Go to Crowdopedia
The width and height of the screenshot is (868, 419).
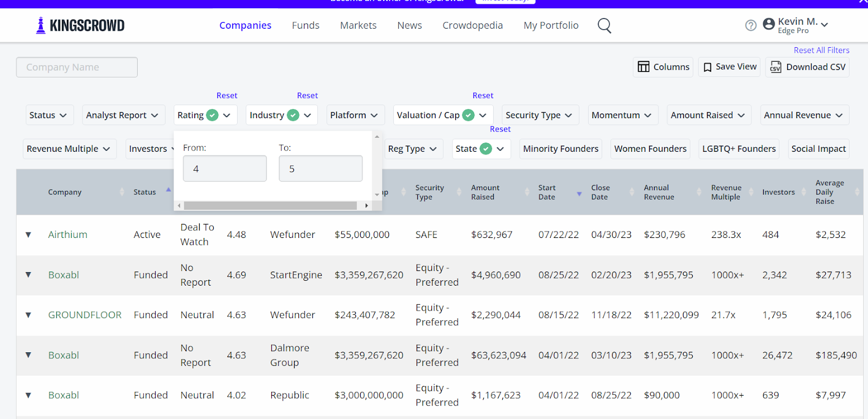pyautogui.click(x=473, y=25)
